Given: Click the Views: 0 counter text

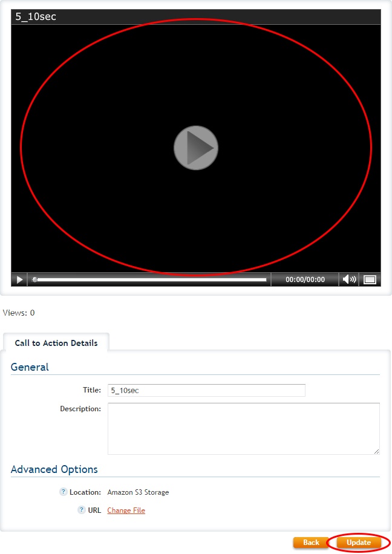Looking at the screenshot, I should tap(19, 313).
